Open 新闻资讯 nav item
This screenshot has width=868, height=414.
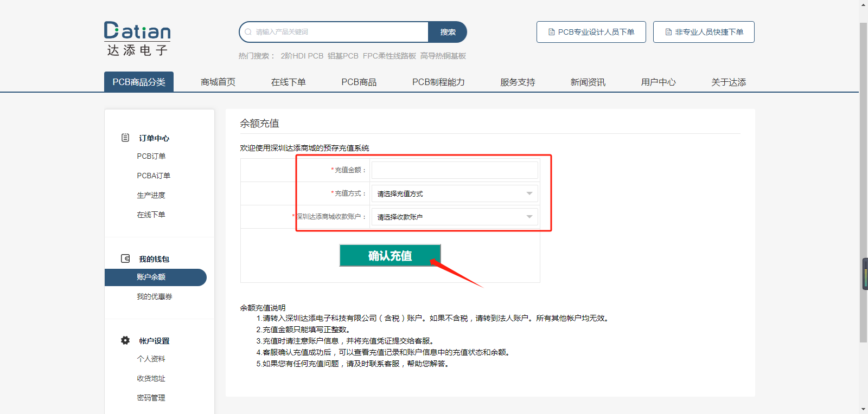588,82
